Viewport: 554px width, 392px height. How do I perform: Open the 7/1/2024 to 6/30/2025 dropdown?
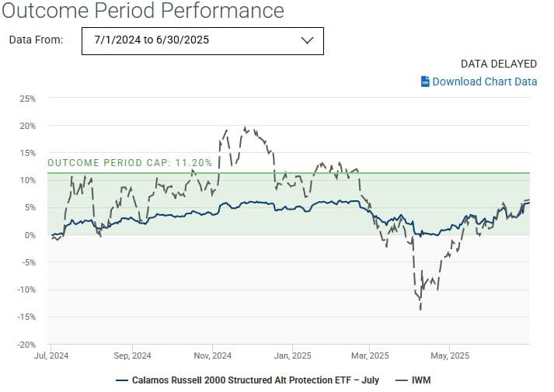(202, 40)
